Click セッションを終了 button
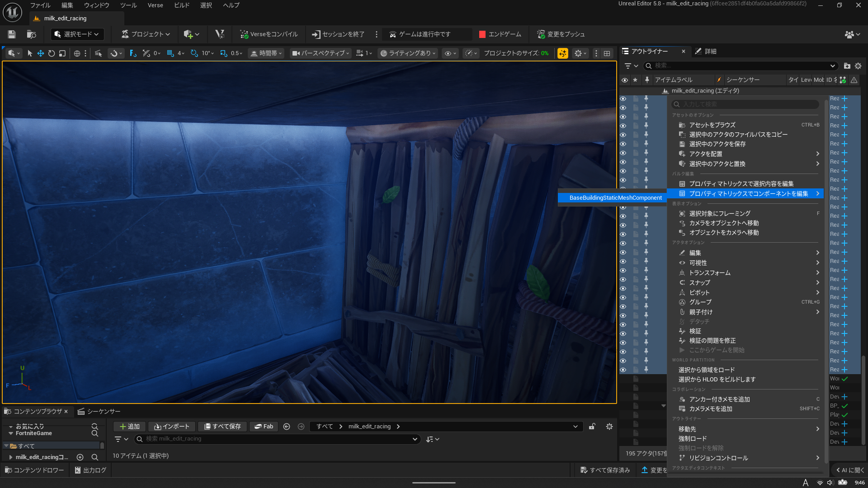Screen dimensions: 868x488 (338, 34)
